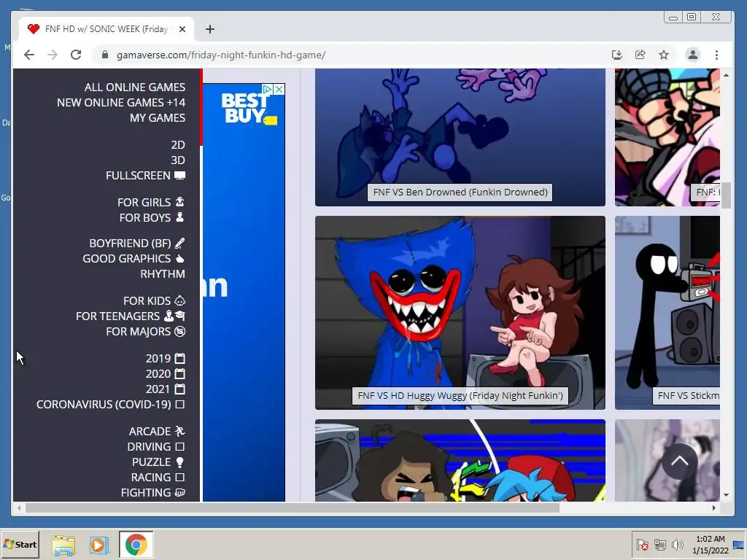
Task: Click the PUZZLE light bulb icon
Action: click(179, 462)
